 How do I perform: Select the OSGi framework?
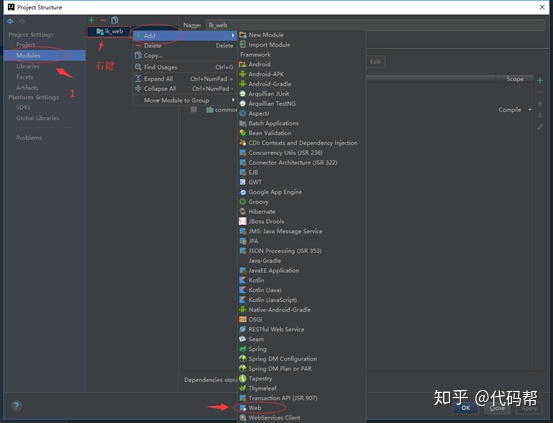[x=302, y=320]
